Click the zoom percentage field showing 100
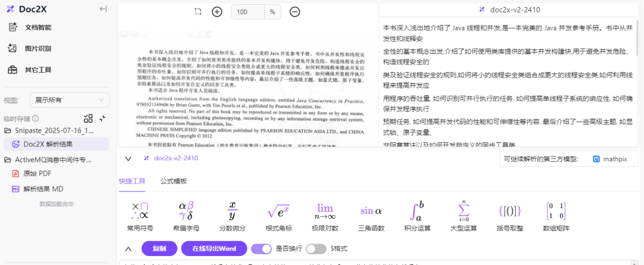The width and height of the screenshot is (644, 265). coord(248,12)
